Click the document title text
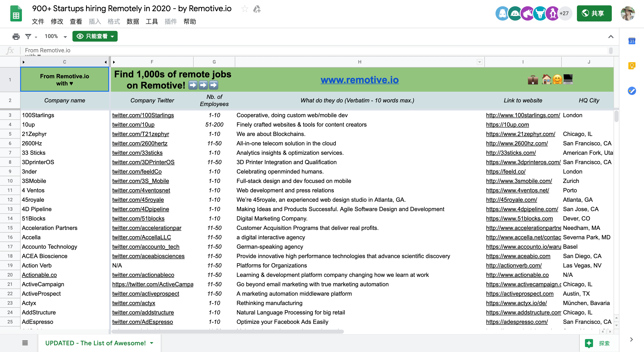 click(x=132, y=8)
